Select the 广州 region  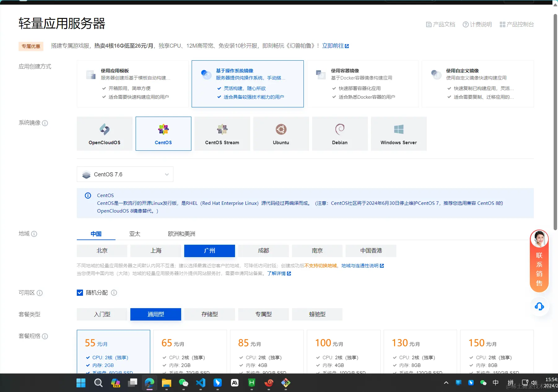(210, 251)
